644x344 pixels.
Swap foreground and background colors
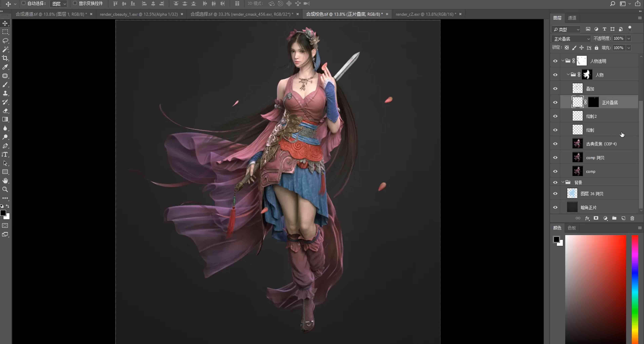point(8,206)
